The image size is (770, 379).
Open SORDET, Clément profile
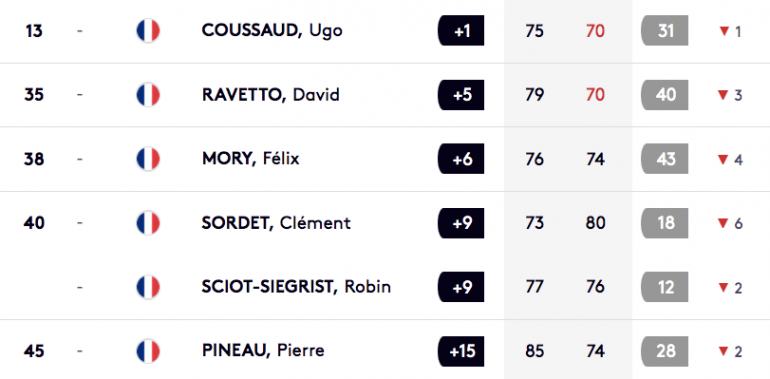276,223
